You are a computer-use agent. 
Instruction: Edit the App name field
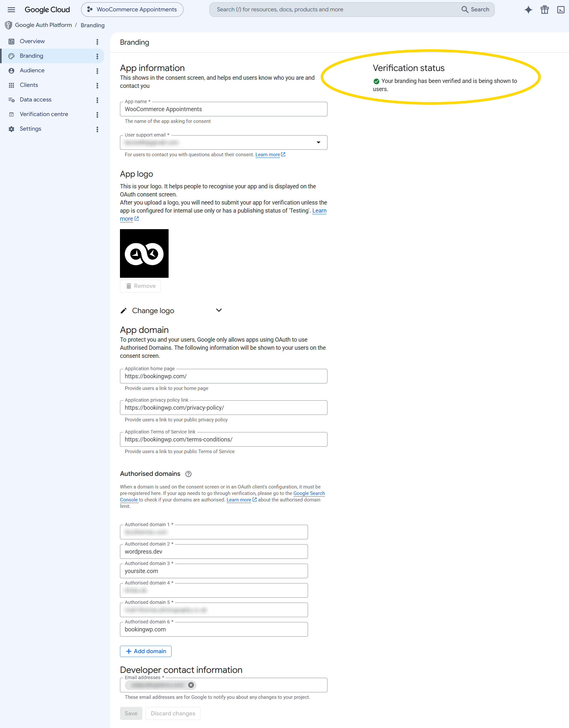223,109
